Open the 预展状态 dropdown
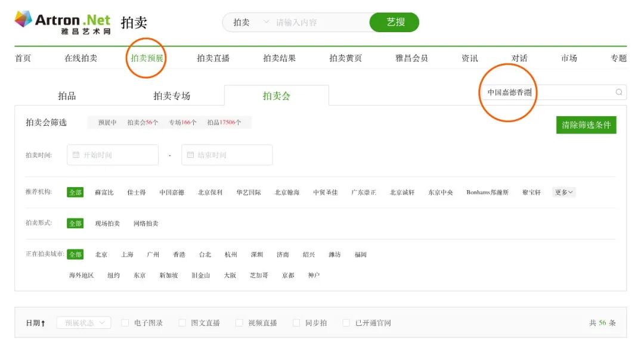This screenshot has width=644, height=345. tap(84, 323)
